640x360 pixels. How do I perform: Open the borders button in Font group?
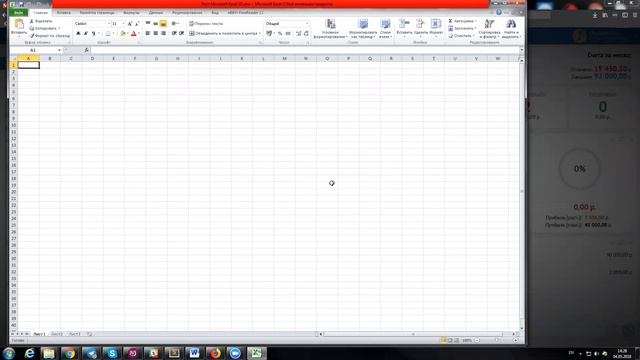[108, 33]
